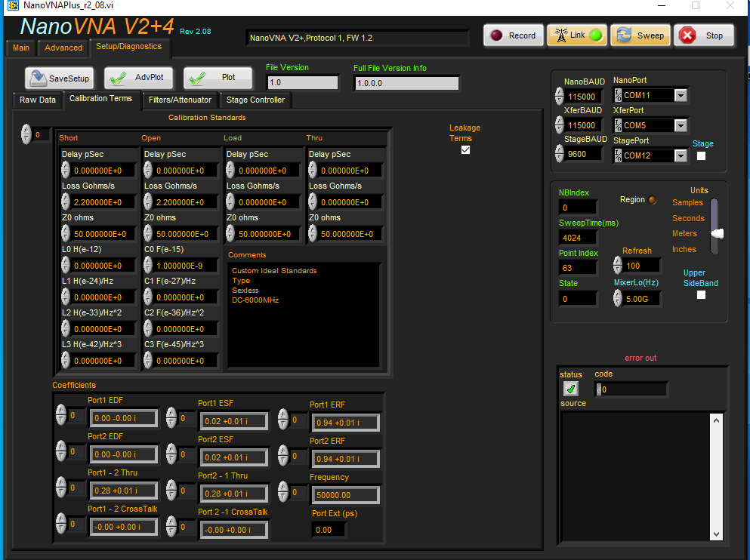Open the XferPort COM5 dropdown
The image size is (750, 560).
pos(681,126)
